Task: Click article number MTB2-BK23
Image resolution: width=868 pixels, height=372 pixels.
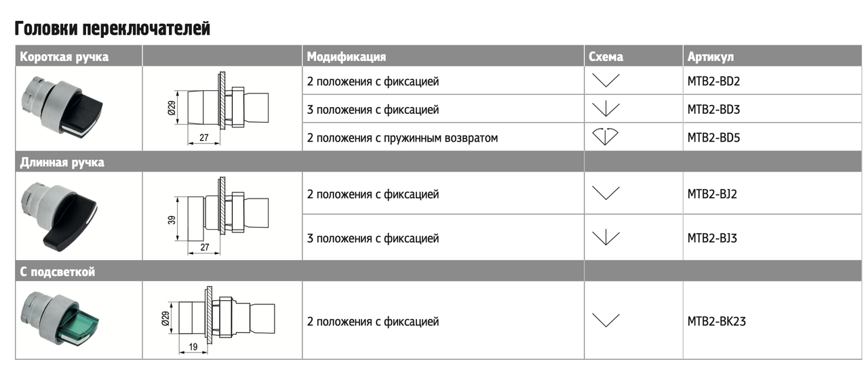Action: pos(717,321)
